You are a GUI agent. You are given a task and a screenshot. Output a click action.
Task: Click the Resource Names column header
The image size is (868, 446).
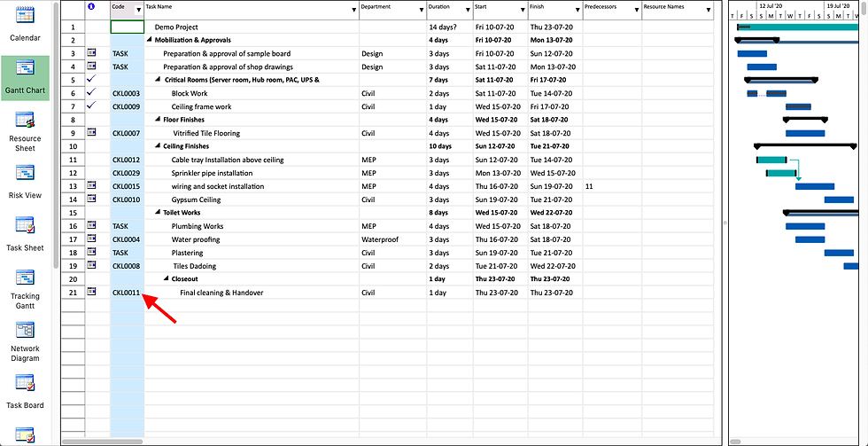670,7
